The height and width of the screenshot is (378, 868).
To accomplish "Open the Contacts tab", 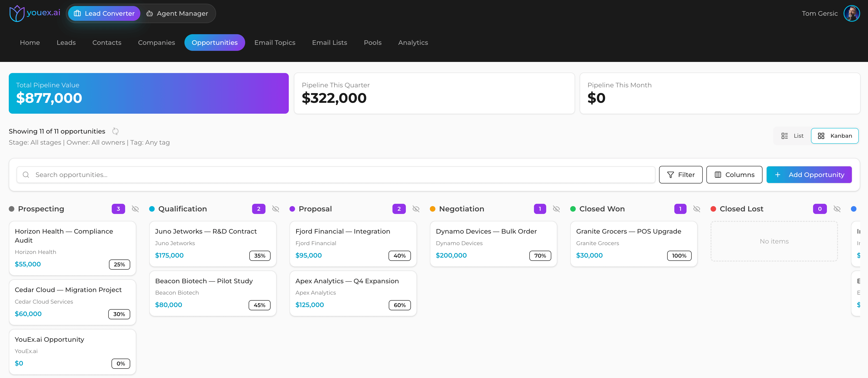I will (107, 43).
